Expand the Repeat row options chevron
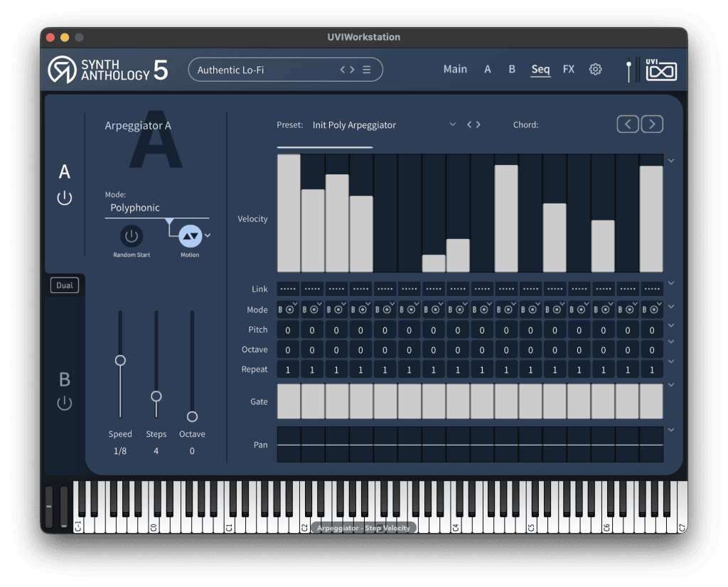 pyautogui.click(x=671, y=361)
